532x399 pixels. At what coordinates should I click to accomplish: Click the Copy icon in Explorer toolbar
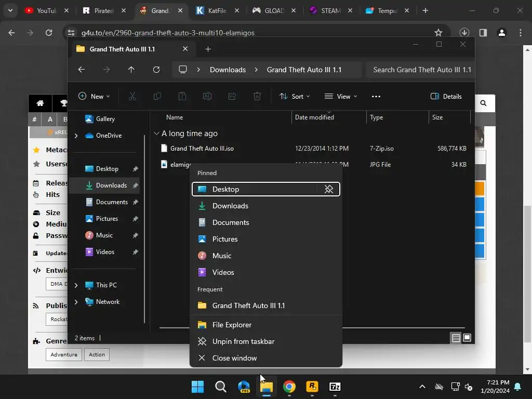point(157,96)
